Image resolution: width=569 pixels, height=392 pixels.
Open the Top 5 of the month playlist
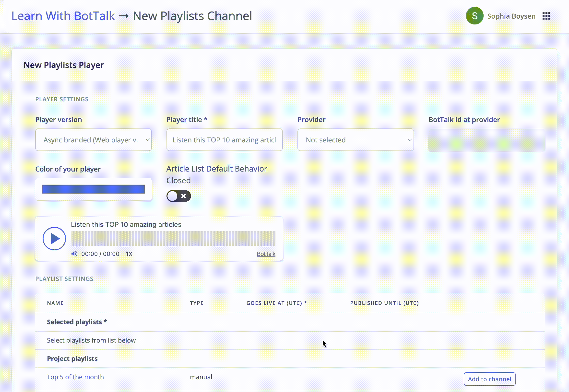coord(75,377)
